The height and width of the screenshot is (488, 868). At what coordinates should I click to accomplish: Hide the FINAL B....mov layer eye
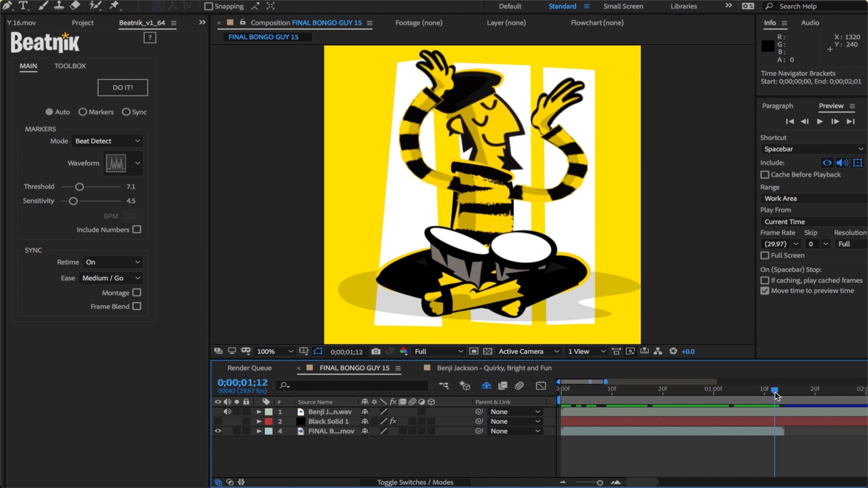pos(218,431)
